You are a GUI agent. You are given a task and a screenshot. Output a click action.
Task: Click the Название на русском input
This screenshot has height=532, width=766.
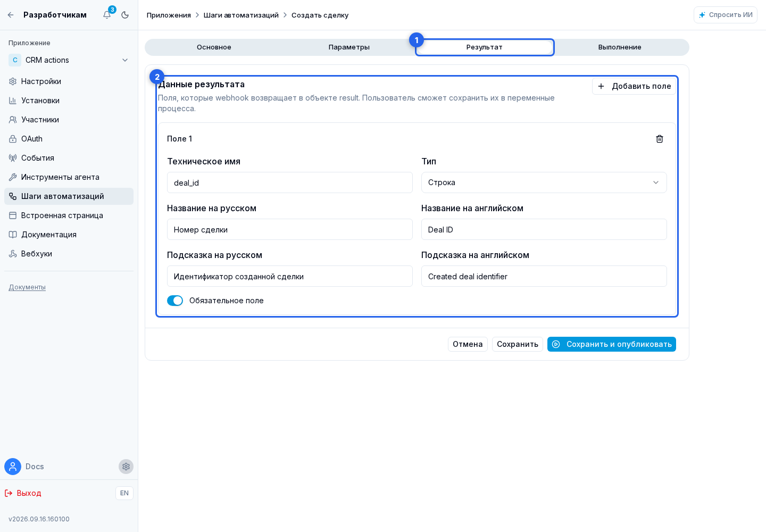point(290,229)
